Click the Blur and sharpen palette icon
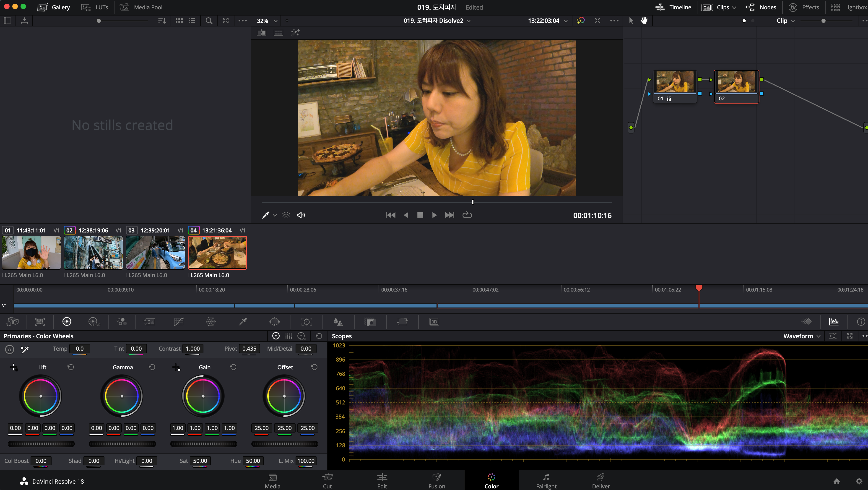 (338, 322)
